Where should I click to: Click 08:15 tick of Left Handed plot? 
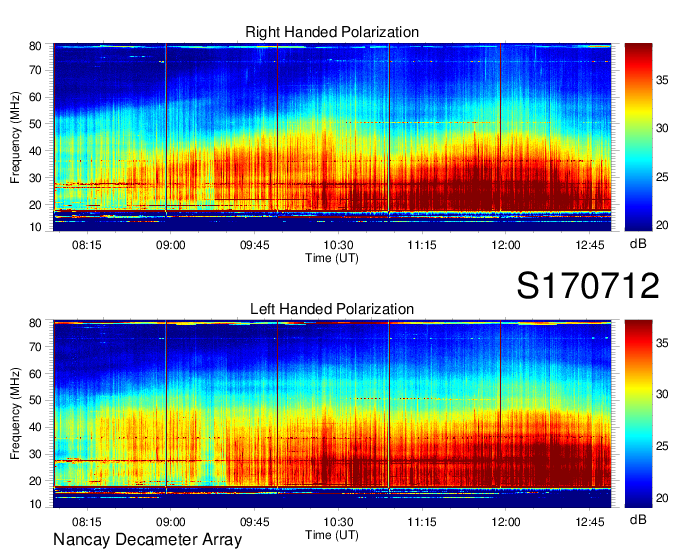[x=87, y=522]
